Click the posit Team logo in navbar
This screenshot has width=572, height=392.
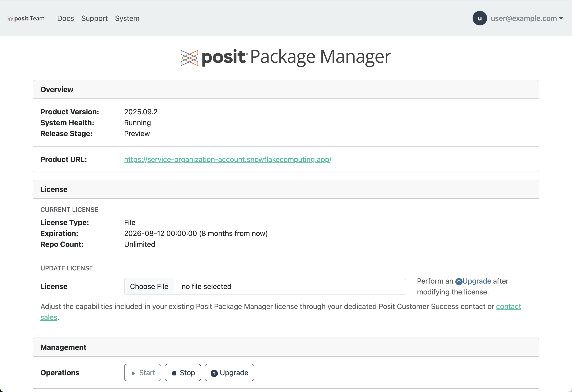coord(26,18)
